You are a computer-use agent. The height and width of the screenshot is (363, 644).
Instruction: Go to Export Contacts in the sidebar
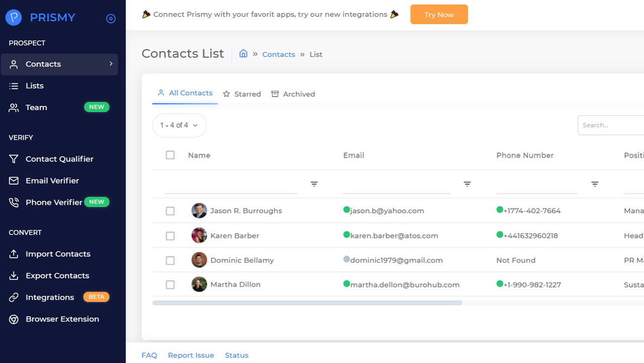coord(57,276)
